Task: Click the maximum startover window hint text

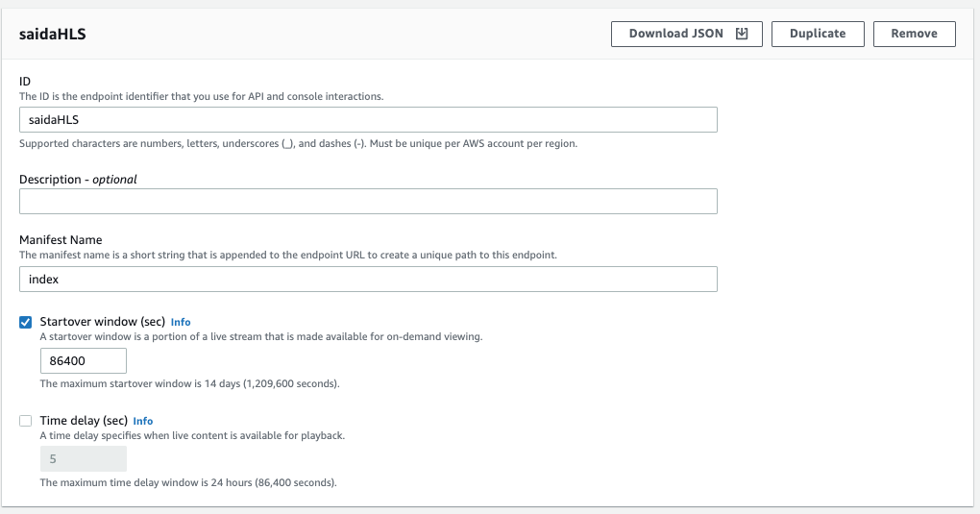Action: [x=189, y=383]
